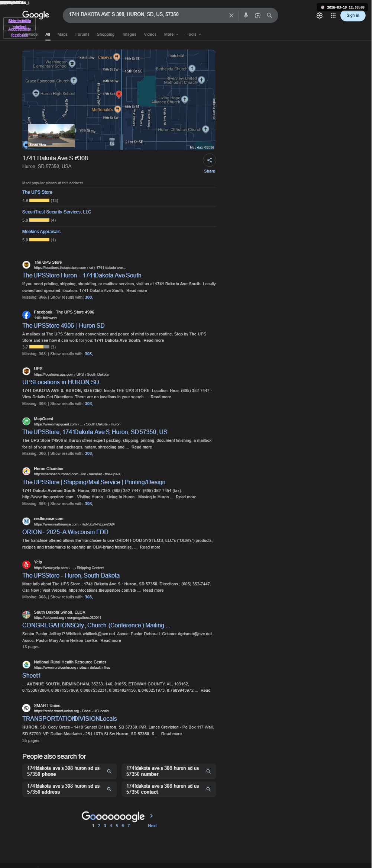Click the red map location pin
This screenshot has height=868, width=376.
tap(119, 94)
